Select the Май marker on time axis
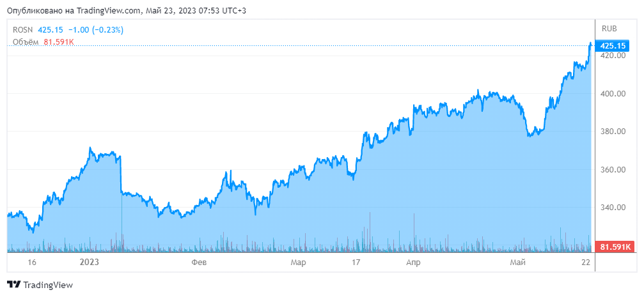The height and width of the screenshot is (297, 644). 517,263
